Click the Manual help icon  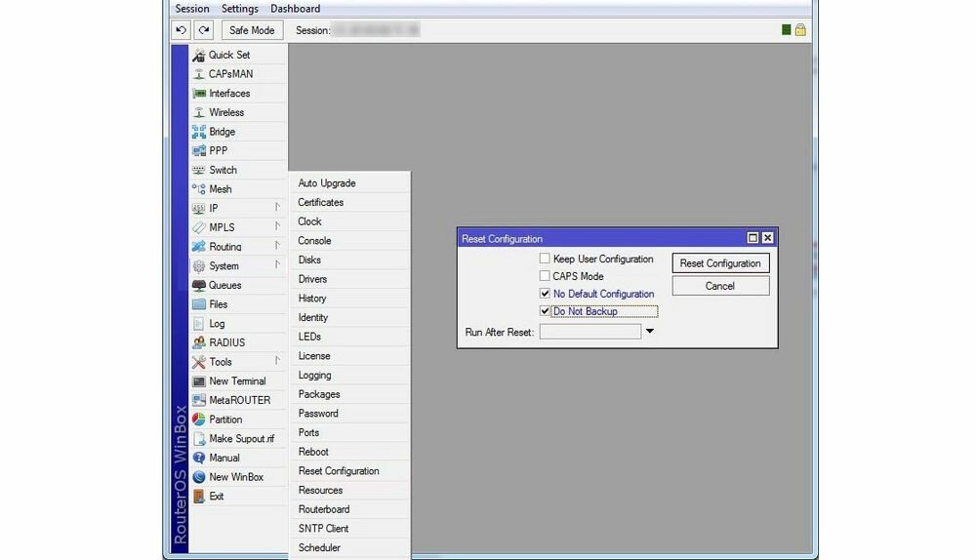(198, 458)
